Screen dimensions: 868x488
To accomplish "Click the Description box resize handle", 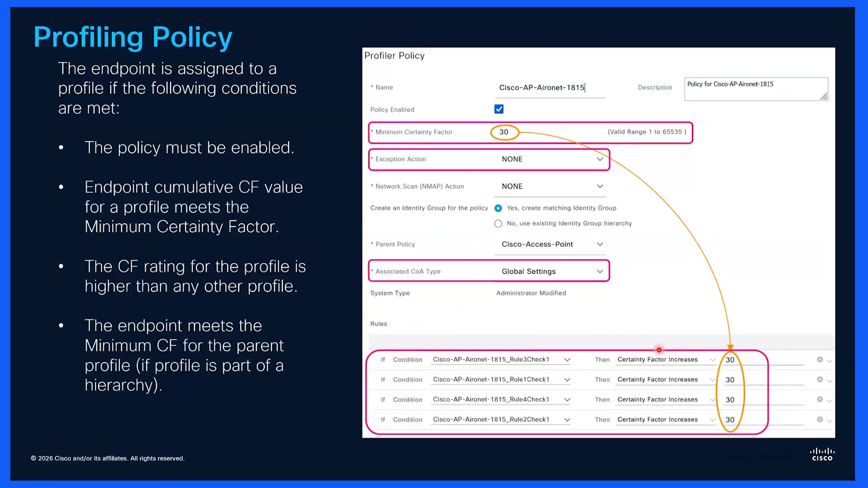I will (x=824, y=96).
